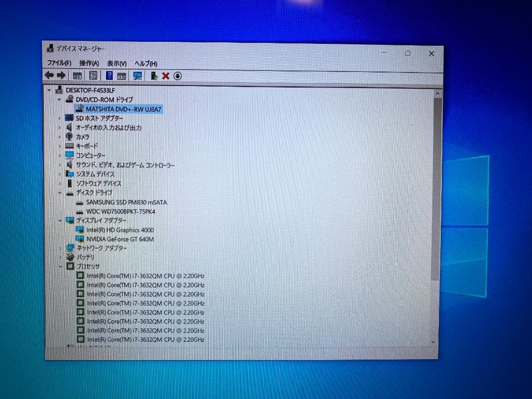This screenshot has width=532, height=399.
Task: Click the Back navigation arrow
Action: 49,75
